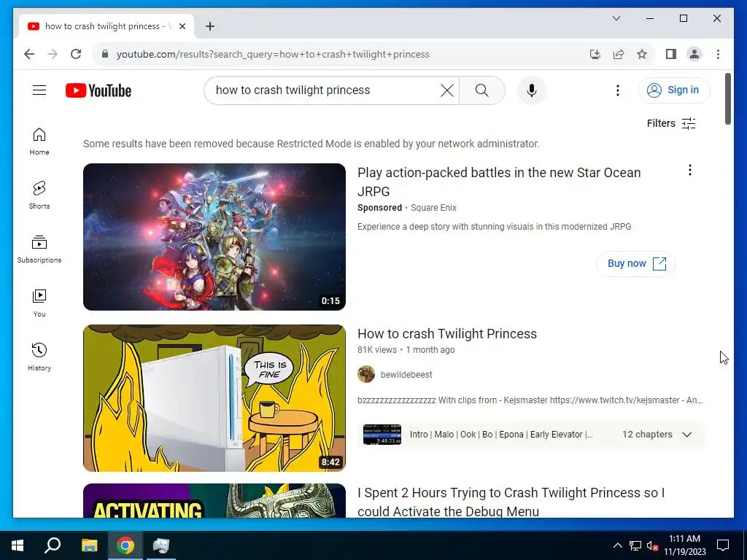Open Home in the YouTube sidebar
Viewport: 747px width, 560px height.
coord(39,141)
